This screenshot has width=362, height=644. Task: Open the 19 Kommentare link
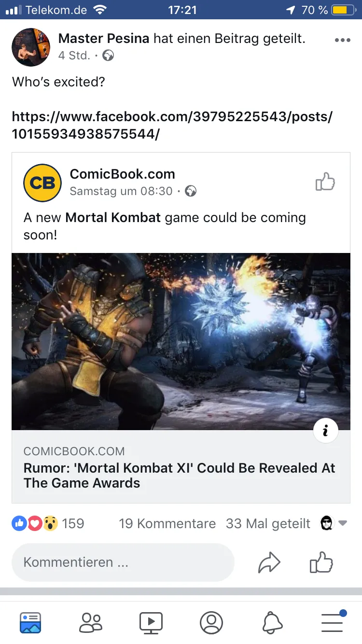tap(167, 523)
